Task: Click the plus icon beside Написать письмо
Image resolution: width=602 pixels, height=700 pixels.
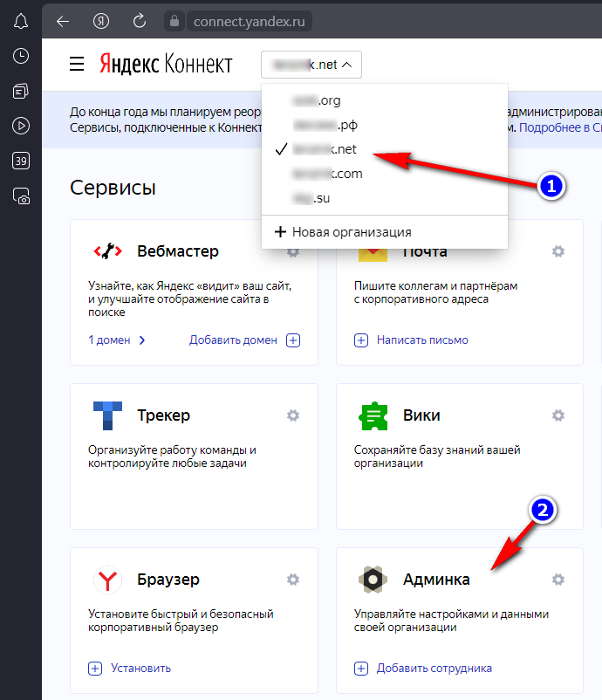Action: pyautogui.click(x=361, y=340)
